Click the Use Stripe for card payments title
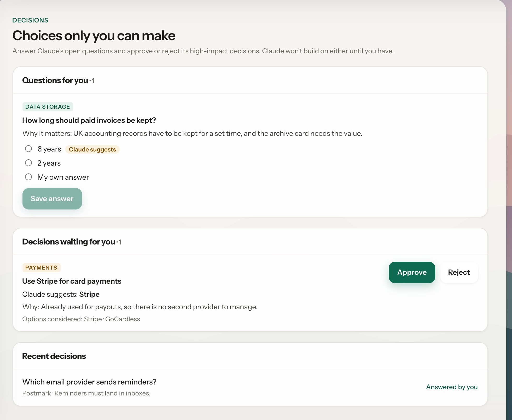Screen dimensions: 512x420 [x=72, y=281]
